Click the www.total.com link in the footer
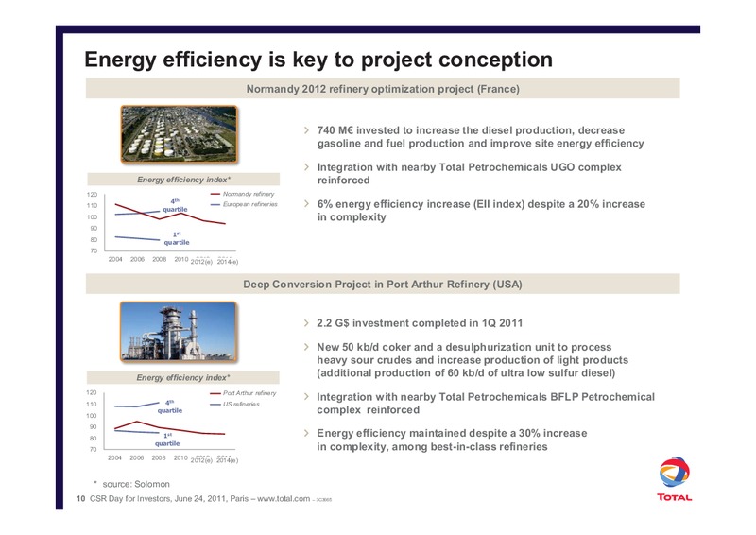756x535 pixels. tap(283, 499)
